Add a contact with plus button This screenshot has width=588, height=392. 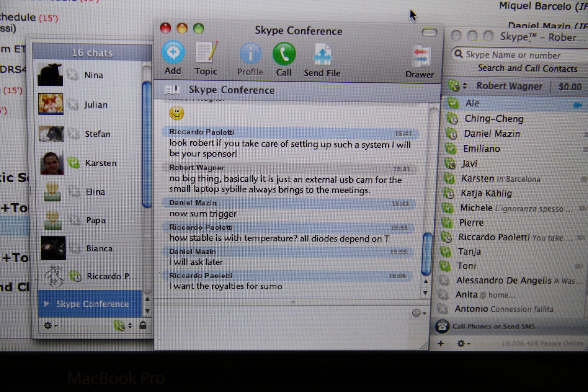tap(441, 343)
